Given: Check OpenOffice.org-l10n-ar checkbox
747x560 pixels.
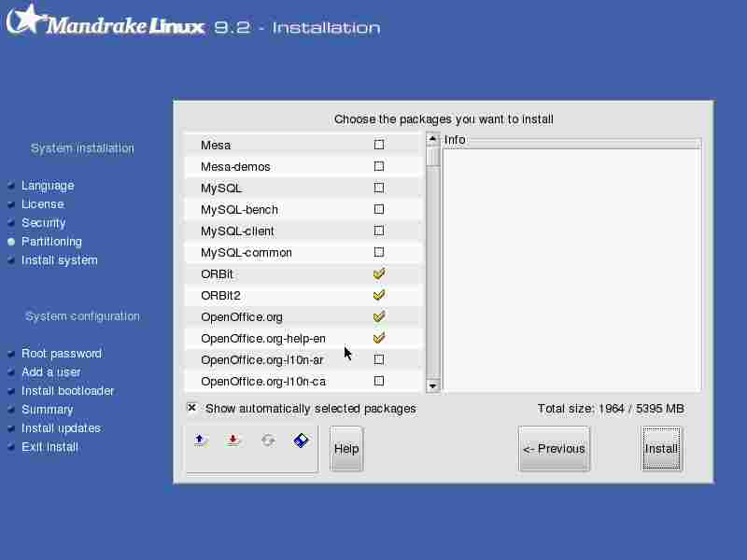Looking at the screenshot, I should click(379, 359).
